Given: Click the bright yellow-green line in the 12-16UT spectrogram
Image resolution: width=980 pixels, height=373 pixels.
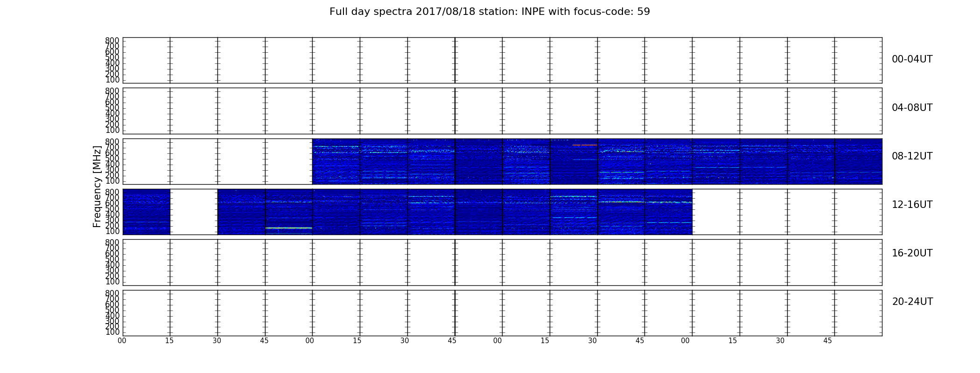Looking at the screenshot, I should click(289, 228).
